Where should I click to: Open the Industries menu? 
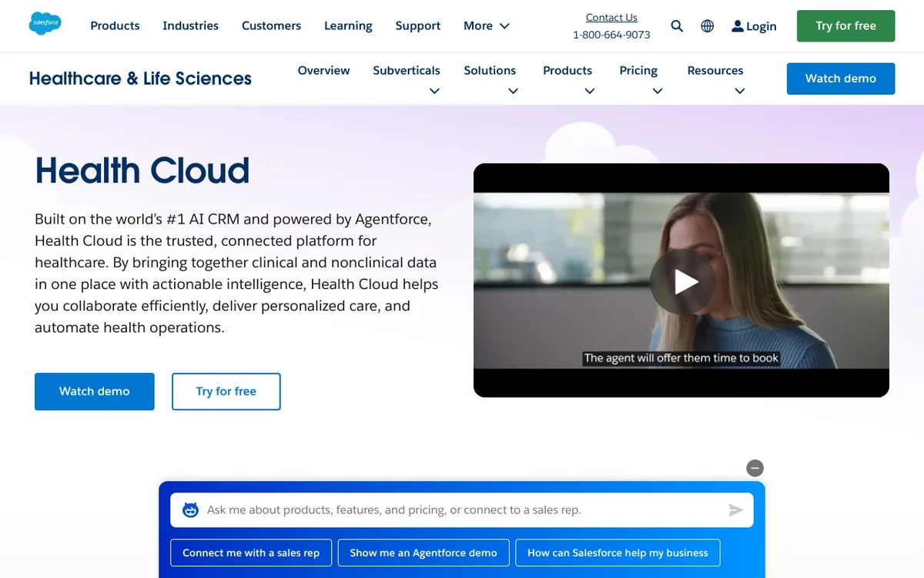click(x=190, y=26)
